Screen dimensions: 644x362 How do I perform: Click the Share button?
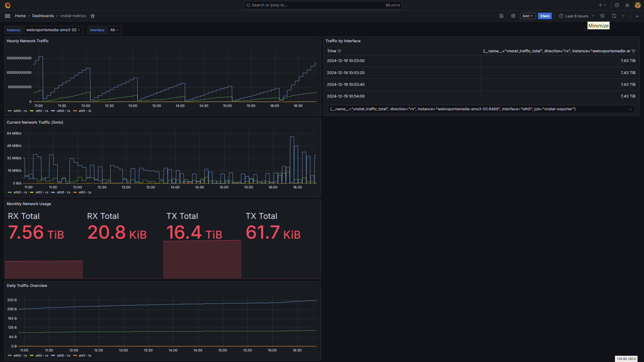(x=545, y=16)
